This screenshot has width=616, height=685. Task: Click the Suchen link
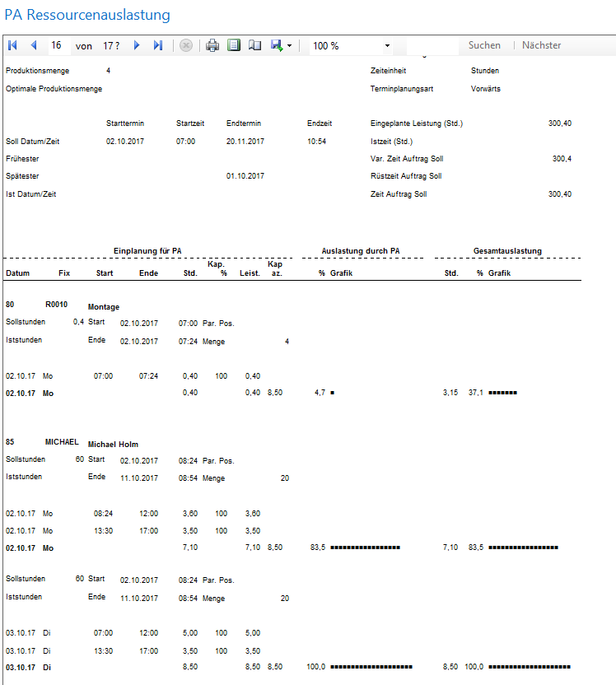[484, 45]
